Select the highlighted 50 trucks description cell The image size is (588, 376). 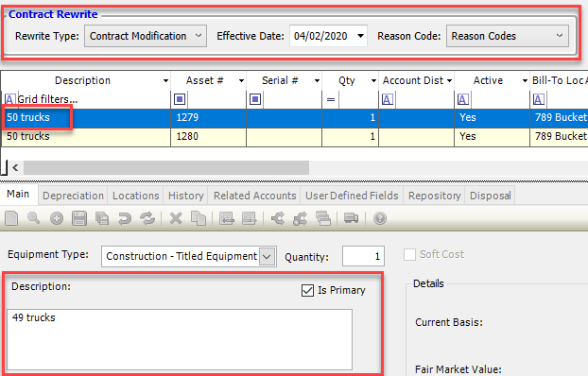click(86, 118)
